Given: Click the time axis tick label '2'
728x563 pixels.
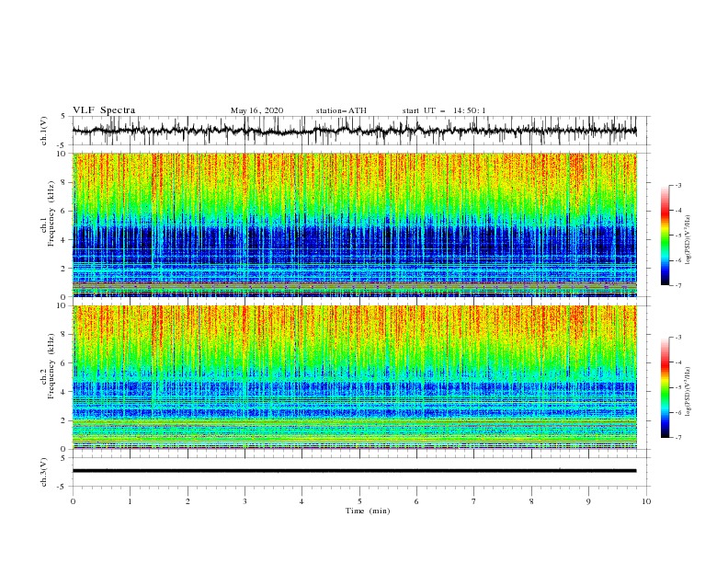Looking at the screenshot, I should (x=188, y=501).
